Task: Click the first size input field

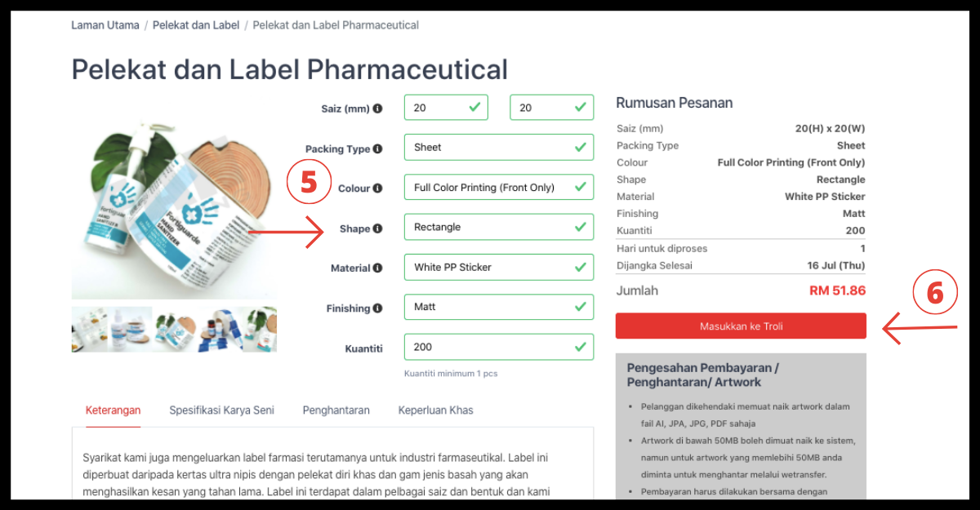Action: (445, 108)
